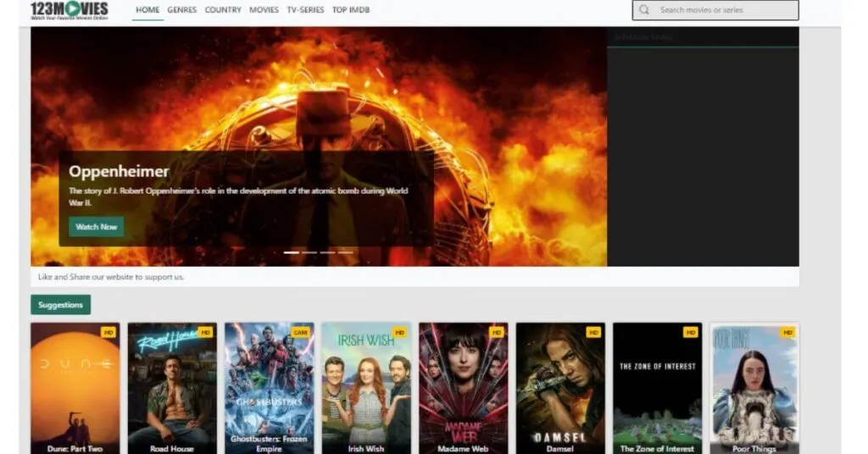Click the HD badge on Dune: Part Two
The height and width of the screenshot is (454, 868).
click(x=108, y=332)
